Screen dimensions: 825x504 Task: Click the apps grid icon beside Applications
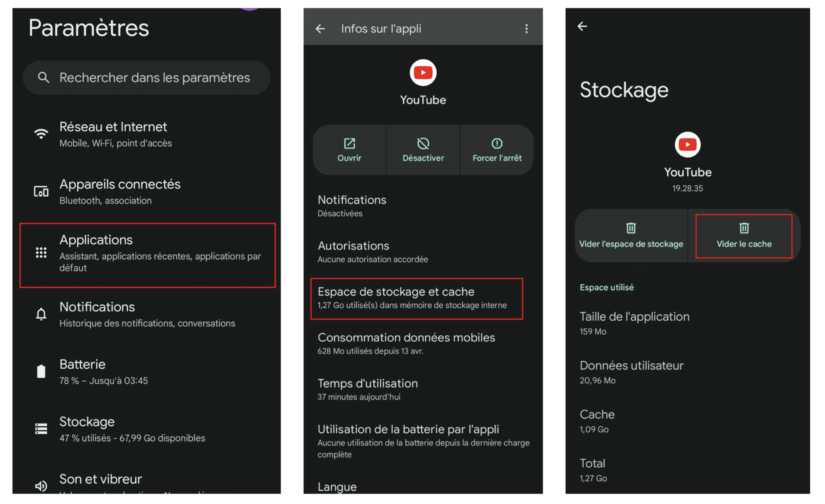pos(41,253)
